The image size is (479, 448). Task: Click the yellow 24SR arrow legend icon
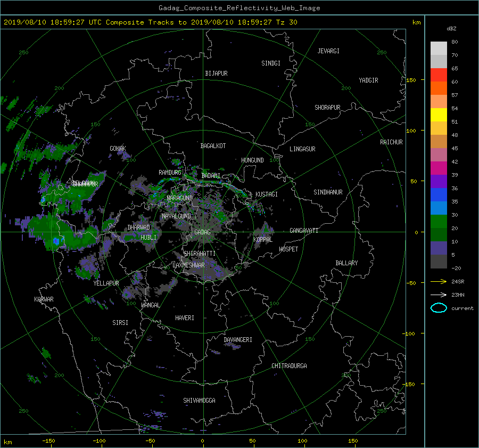(x=439, y=281)
